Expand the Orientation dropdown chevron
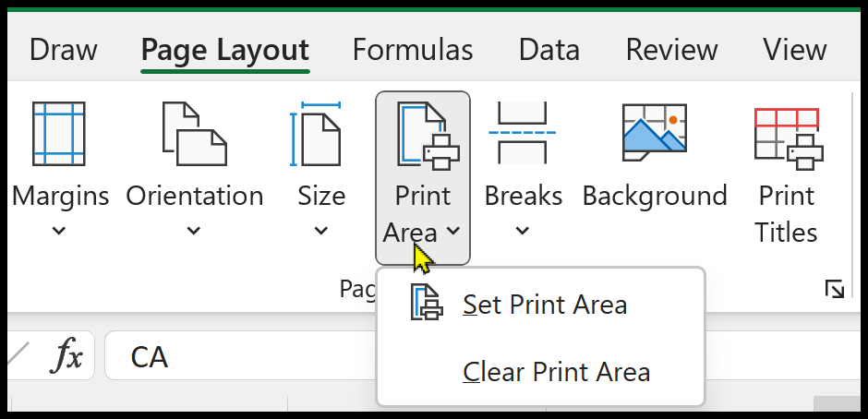The height and width of the screenshot is (419, 868). (x=193, y=231)
